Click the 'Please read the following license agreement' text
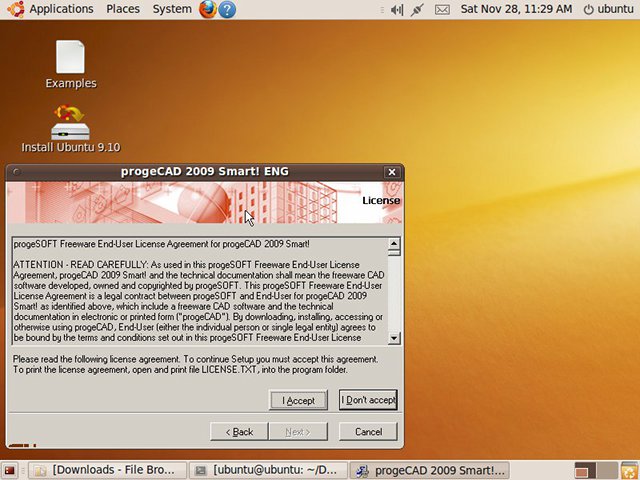 [x=96, y=359]
